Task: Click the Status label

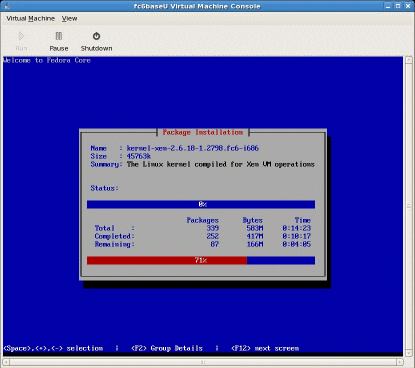Action: click(104, 188)
